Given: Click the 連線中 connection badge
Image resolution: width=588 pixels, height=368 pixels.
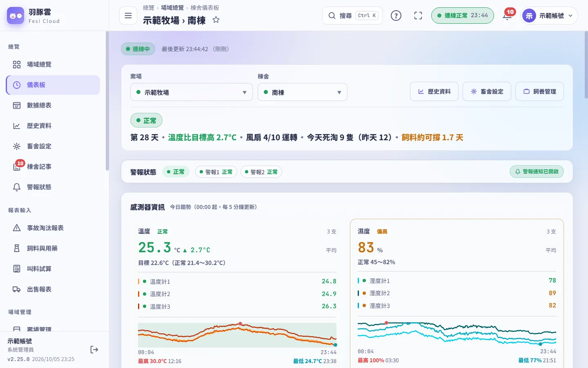Looking at the screenshot, I should pos(138,49).
